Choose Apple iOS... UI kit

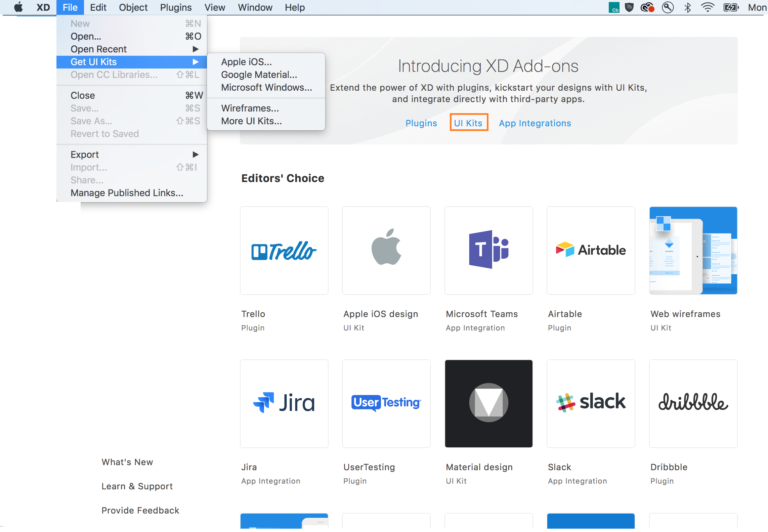266,62
